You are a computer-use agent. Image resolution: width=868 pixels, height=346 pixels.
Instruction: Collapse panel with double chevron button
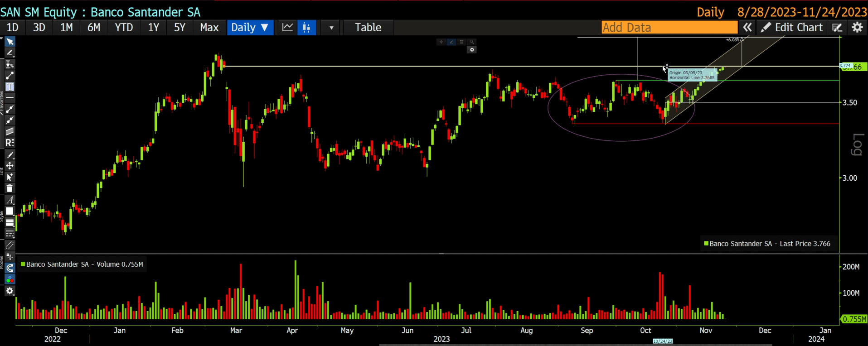747,27
